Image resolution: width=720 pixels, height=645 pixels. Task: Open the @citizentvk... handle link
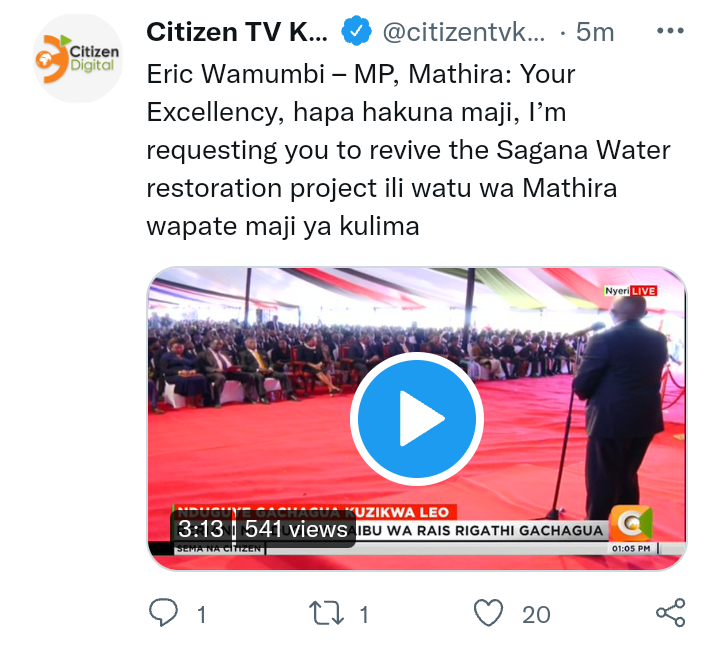point(464,32)
